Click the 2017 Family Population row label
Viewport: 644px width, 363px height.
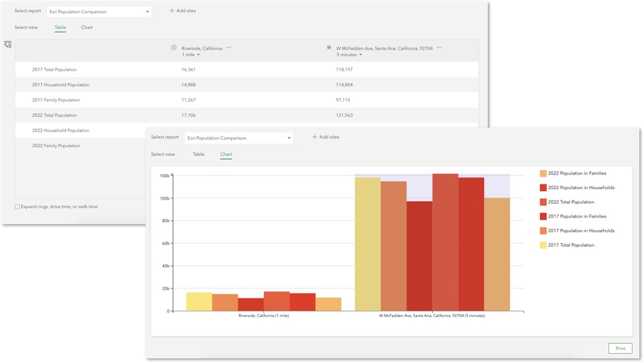pos(56,100)
